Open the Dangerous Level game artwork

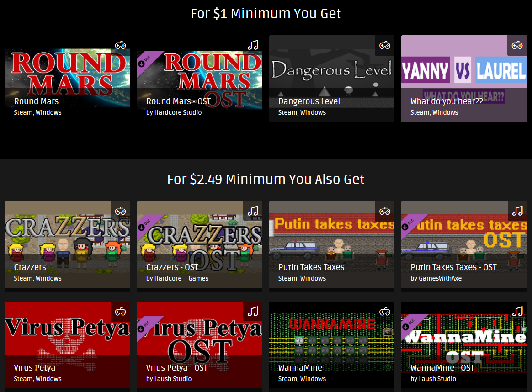332,79
